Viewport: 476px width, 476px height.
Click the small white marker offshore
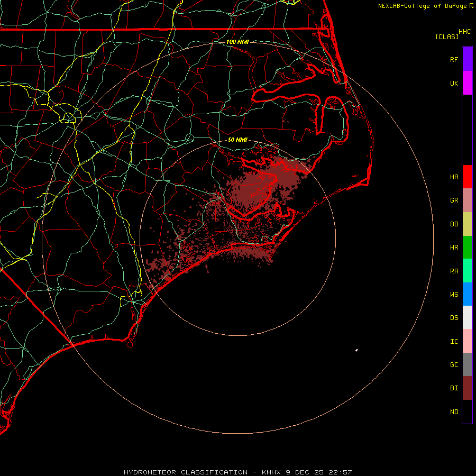point(356,350)
